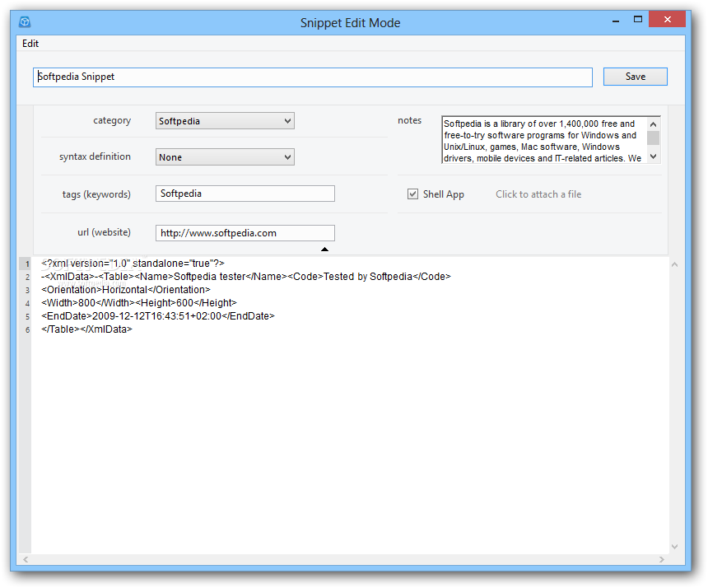Click line number 1 in the gutter

click(27, 264)
